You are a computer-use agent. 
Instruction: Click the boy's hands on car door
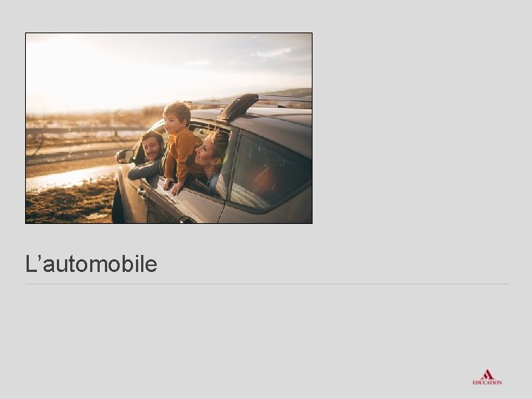click(x=172, y=187)
